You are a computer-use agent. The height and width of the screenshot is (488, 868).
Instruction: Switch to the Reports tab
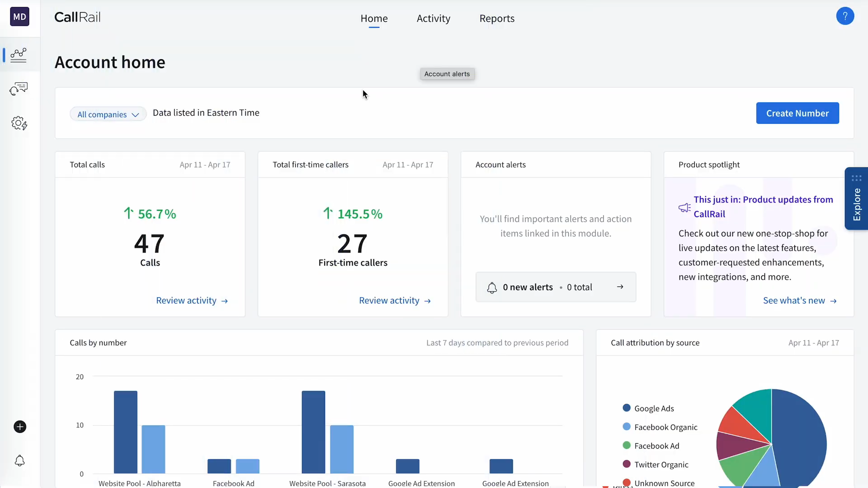497,19
